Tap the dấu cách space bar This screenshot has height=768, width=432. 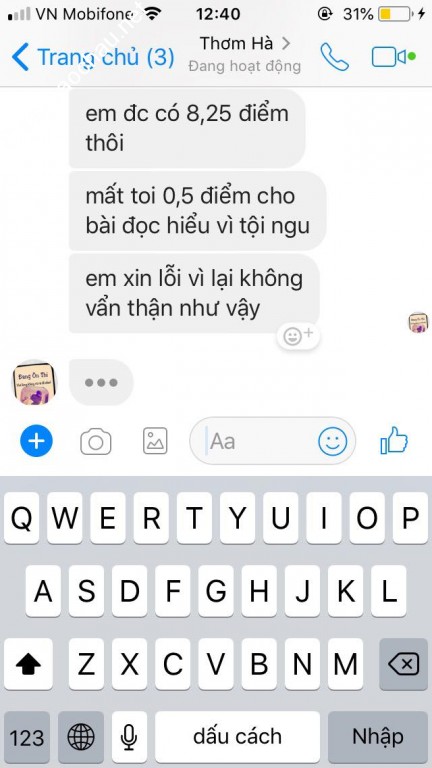[x=237, y=737]
